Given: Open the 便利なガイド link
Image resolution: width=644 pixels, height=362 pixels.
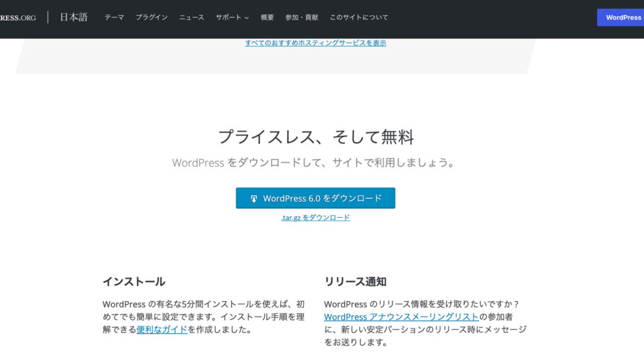Looking at the screenshot, I should pos(162,329).
